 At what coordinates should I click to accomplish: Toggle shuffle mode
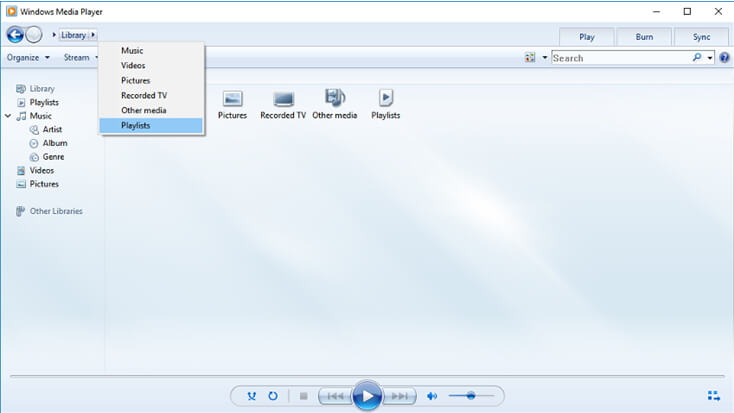(252, 396)
